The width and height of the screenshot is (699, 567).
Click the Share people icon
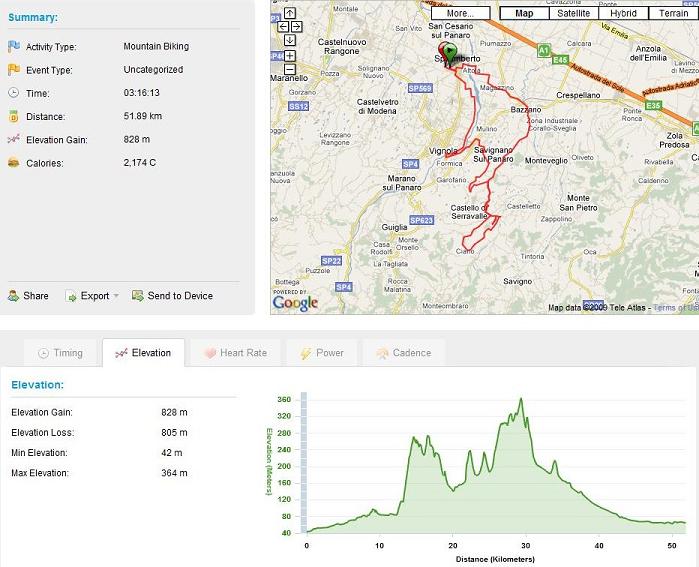13,296
